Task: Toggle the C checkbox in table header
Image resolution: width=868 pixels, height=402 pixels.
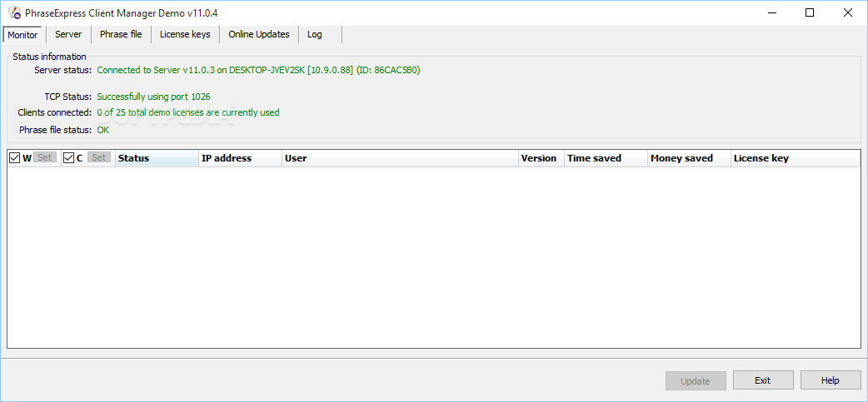Action: pos(68,158)
